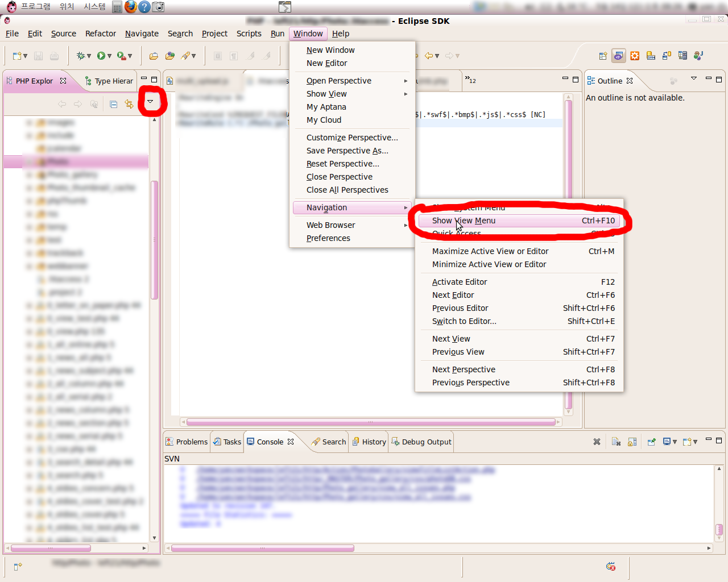The image size is (728, 582).
Task: Choose Next Perspective entry
Action: click(520, 369)
